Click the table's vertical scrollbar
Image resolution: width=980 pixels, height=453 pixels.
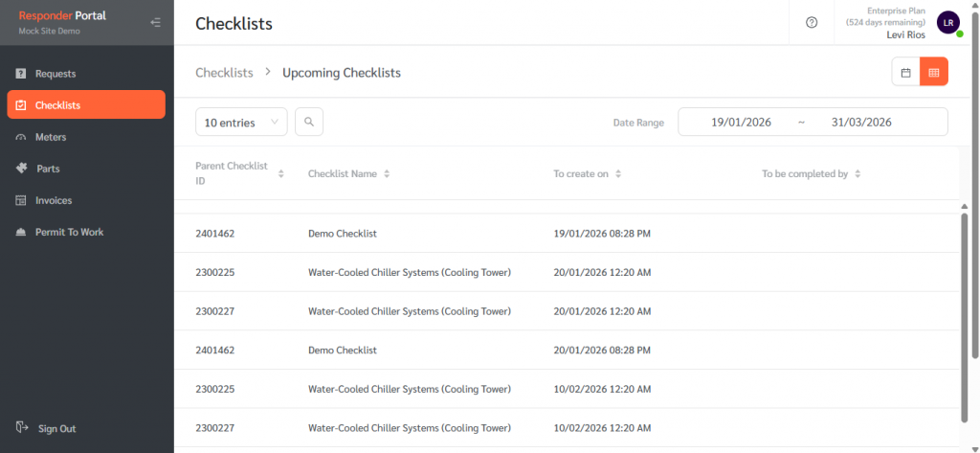[x=964, y=316]
